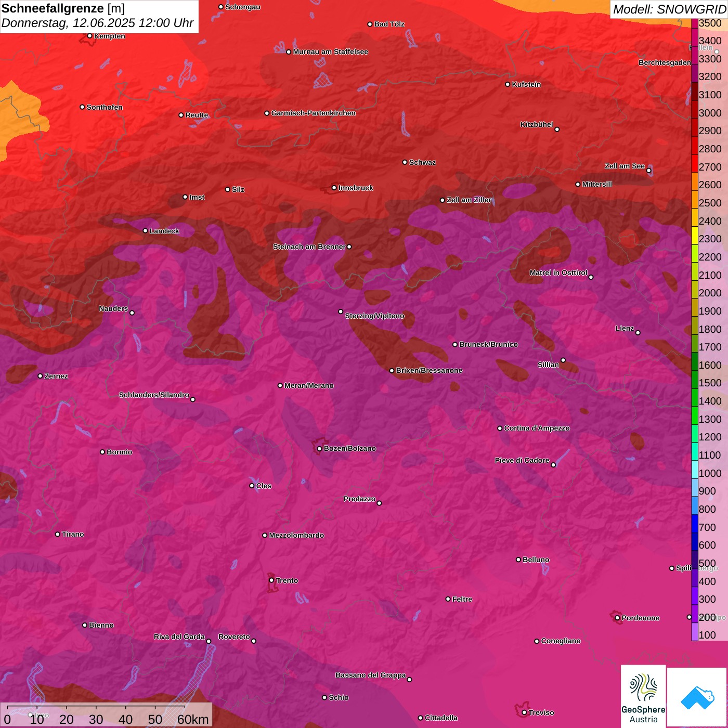Click the legend value '100'

click(x=707, y=635)
